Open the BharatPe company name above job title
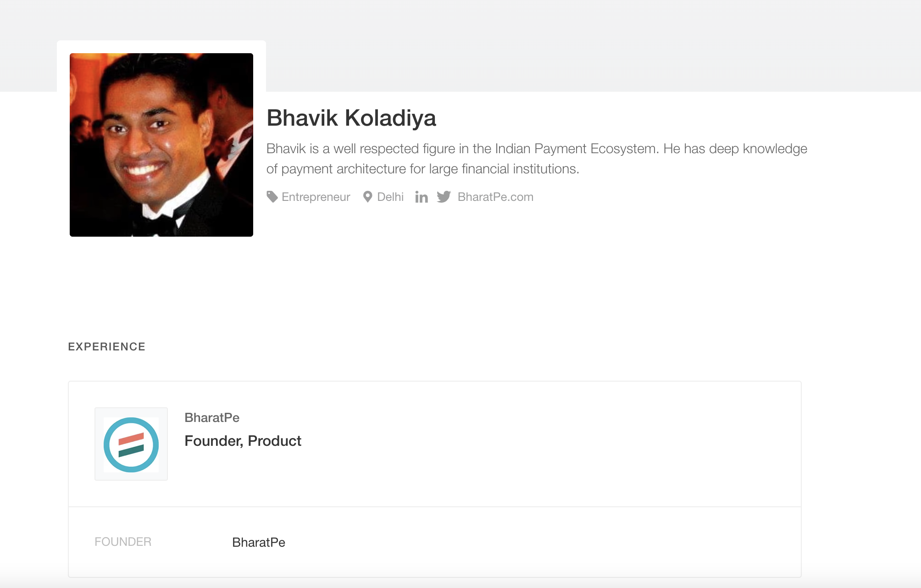 pos(212,417)
